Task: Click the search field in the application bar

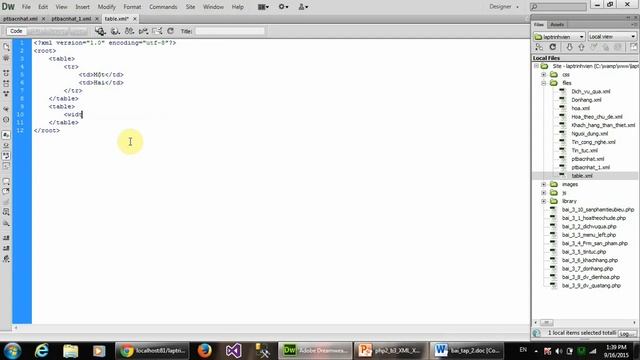Action: 558,7
